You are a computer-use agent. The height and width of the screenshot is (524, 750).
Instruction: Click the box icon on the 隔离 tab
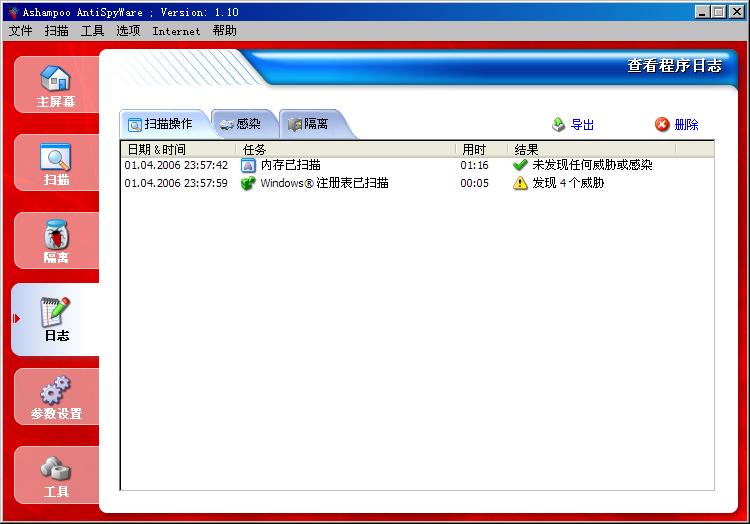(x=295, y=124)
